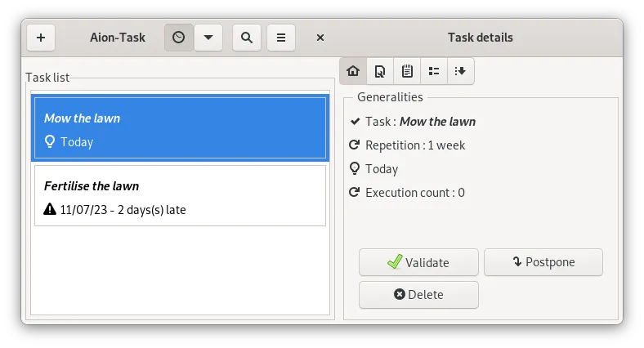Select the Fertilise the lawn task

[181, 196]
